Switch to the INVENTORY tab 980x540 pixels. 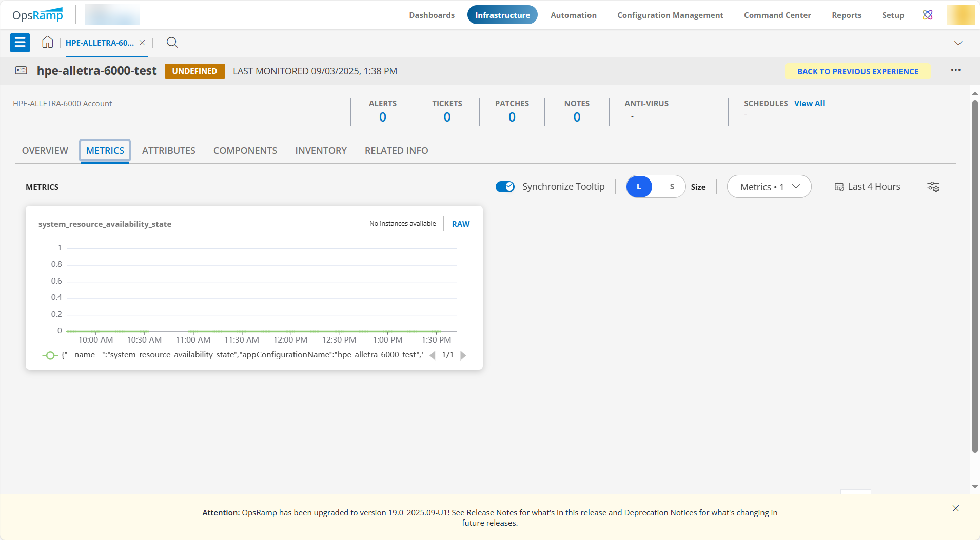321,151
